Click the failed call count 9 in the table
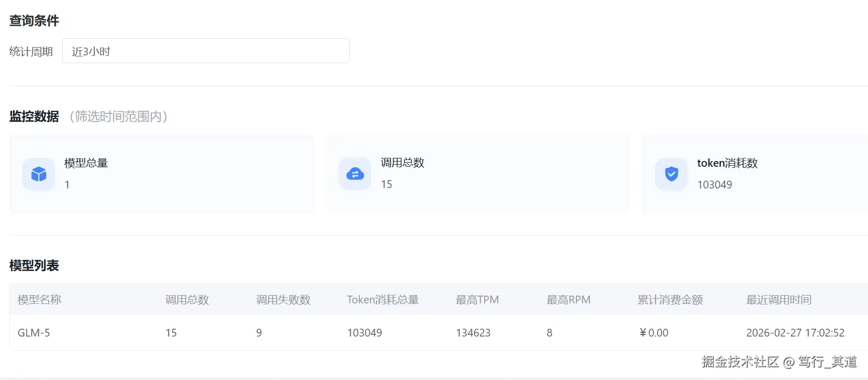868x380 pixels. tap(259, 333)
